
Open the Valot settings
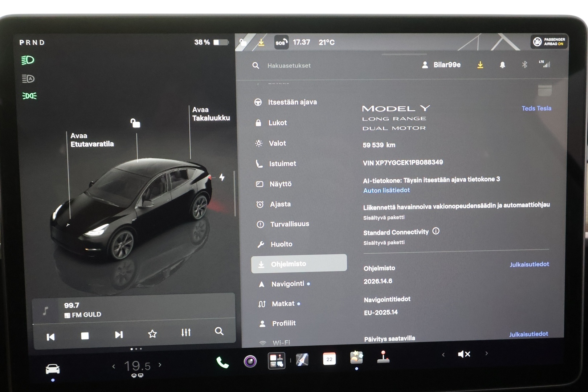click(271, 143)
